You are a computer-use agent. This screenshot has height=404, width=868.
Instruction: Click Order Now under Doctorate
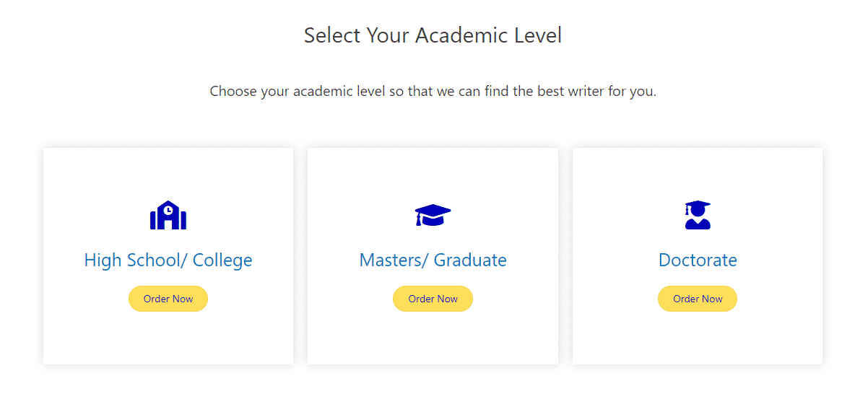pyautogui.click(x=698, y=299)
